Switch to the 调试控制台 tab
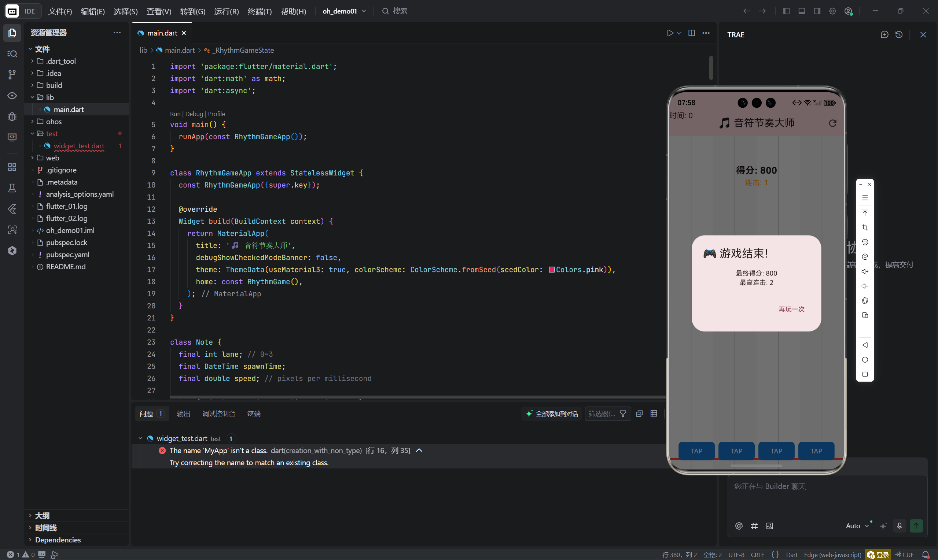This screenshot has height=560, width=938. [x=218, y=413]
